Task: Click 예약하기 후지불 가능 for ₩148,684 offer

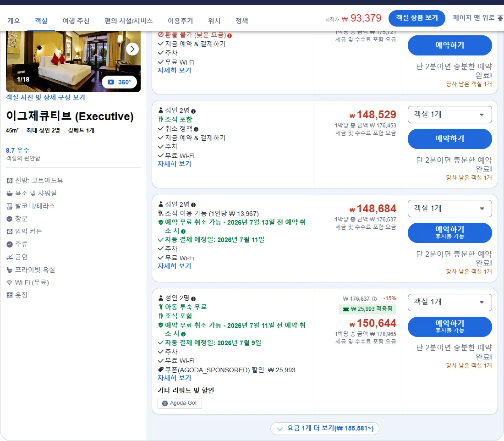Action: 449,232
